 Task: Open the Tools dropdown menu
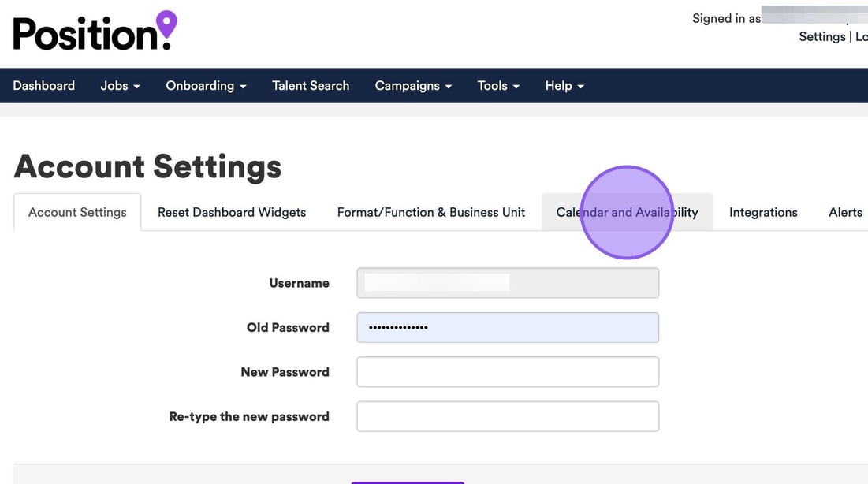coord(498,86)
